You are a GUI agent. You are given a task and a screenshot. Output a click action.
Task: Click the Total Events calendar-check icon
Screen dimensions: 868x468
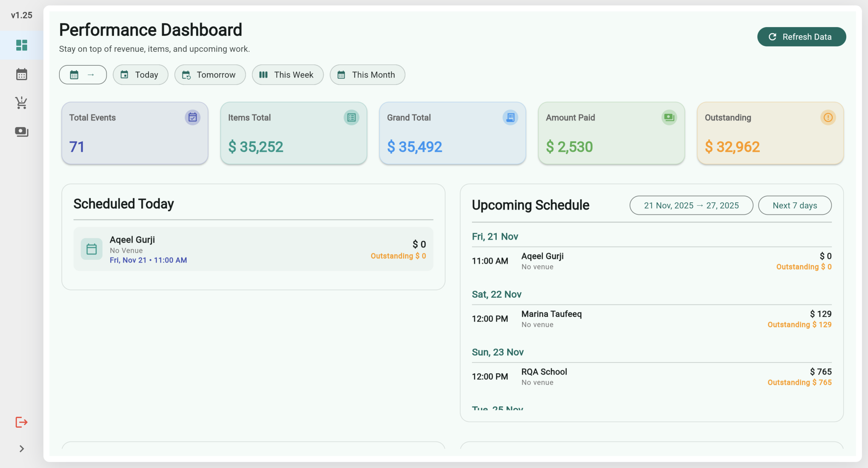(192, 118)
